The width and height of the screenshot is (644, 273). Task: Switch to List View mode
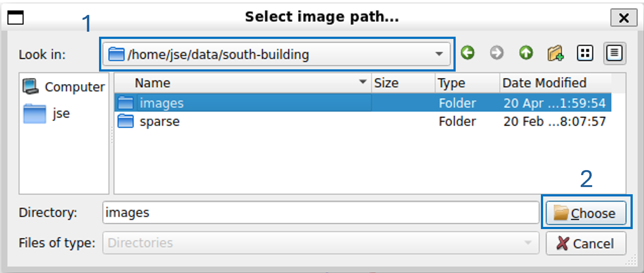click(585, 53)
